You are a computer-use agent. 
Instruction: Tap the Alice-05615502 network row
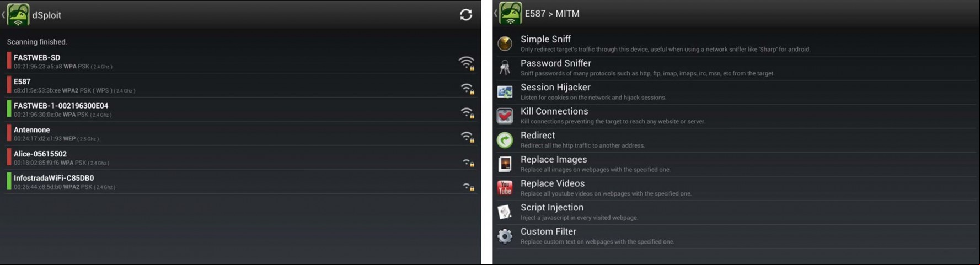(241, 158)
